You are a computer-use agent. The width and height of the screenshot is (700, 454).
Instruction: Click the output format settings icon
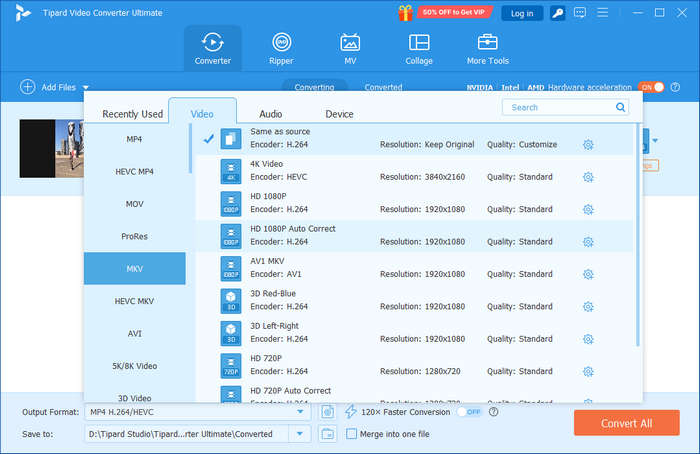pos(328,412)
